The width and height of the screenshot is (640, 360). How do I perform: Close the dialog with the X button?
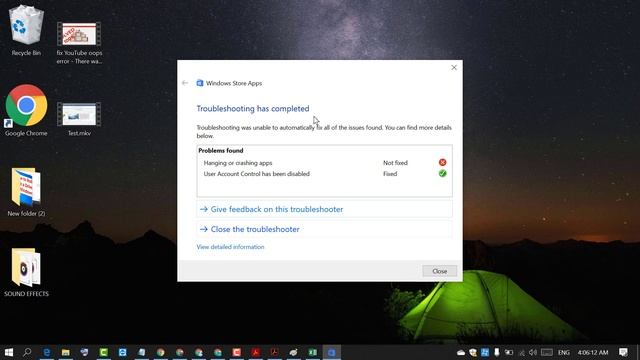tap(454, 67)
